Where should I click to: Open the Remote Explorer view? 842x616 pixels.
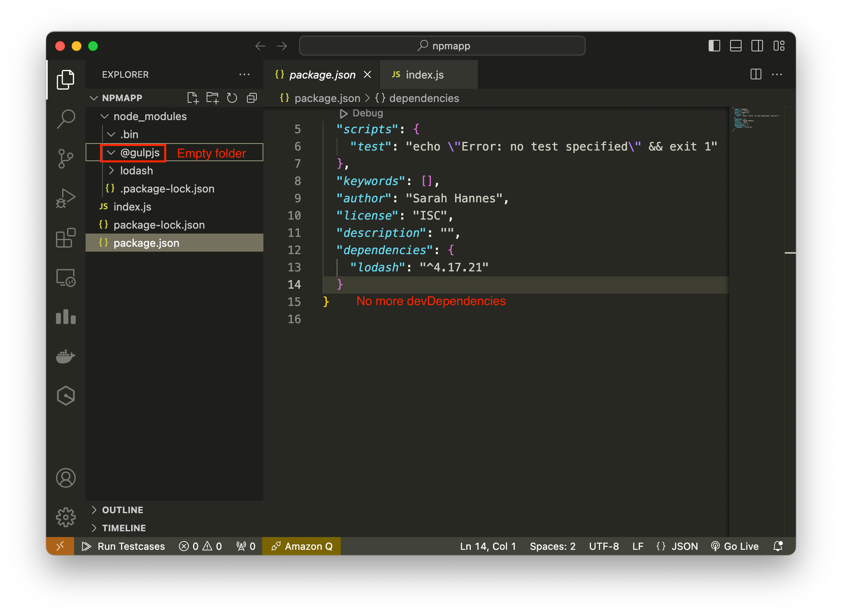tap(65, 278)
